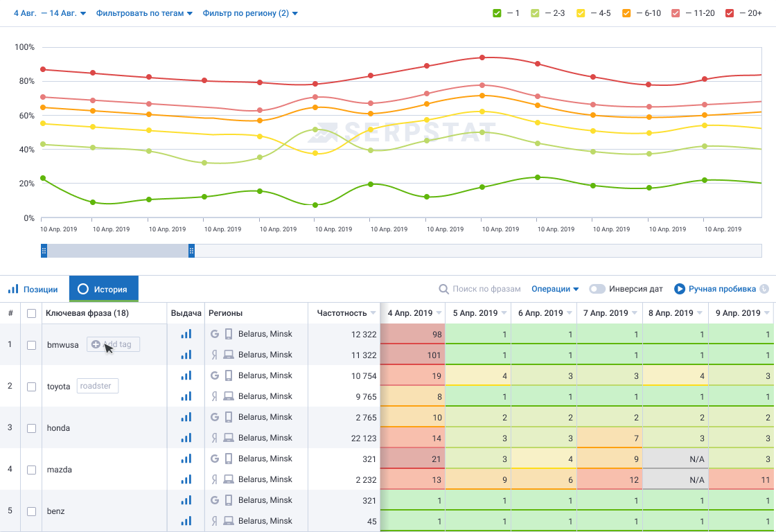Open Фильтровать по тегам dropdown
The width and height of the screenshot is (776, 532).
coord(144,13)
